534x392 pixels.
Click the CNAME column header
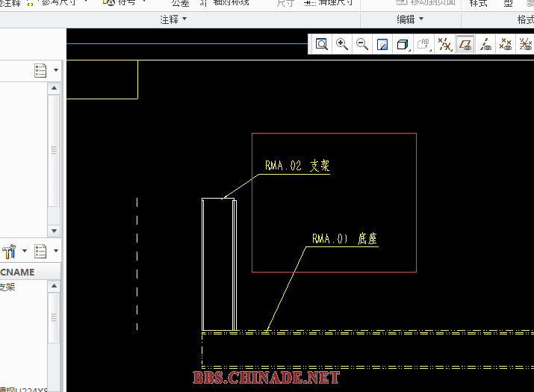coord(18,273)
